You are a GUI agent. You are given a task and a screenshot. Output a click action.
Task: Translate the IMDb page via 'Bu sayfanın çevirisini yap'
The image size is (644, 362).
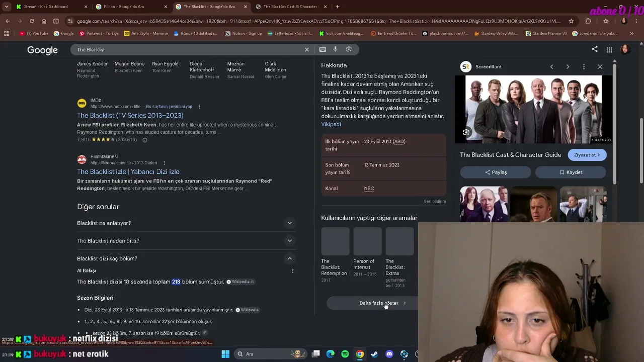pyautogui.click(x=169, y=107)
